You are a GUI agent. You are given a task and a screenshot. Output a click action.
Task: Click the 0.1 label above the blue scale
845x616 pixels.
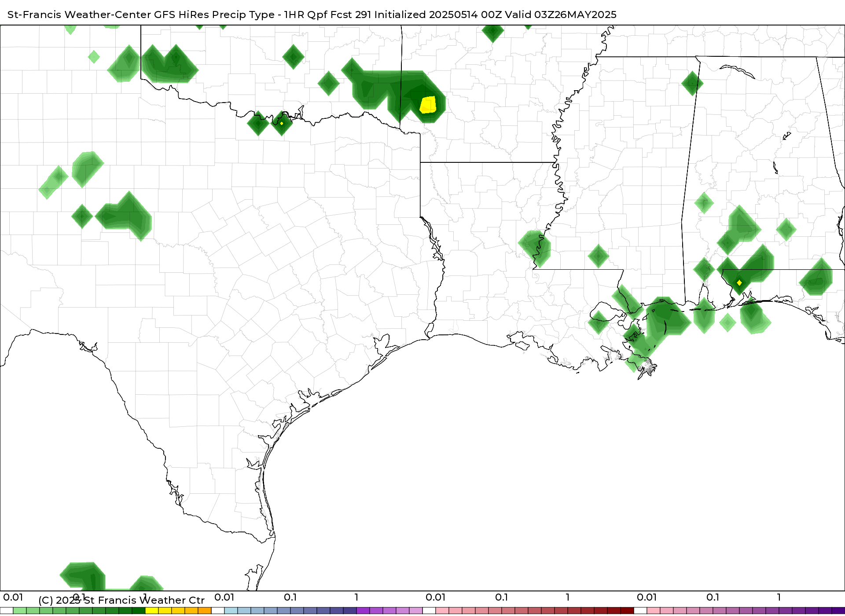[x=290, y=598]
